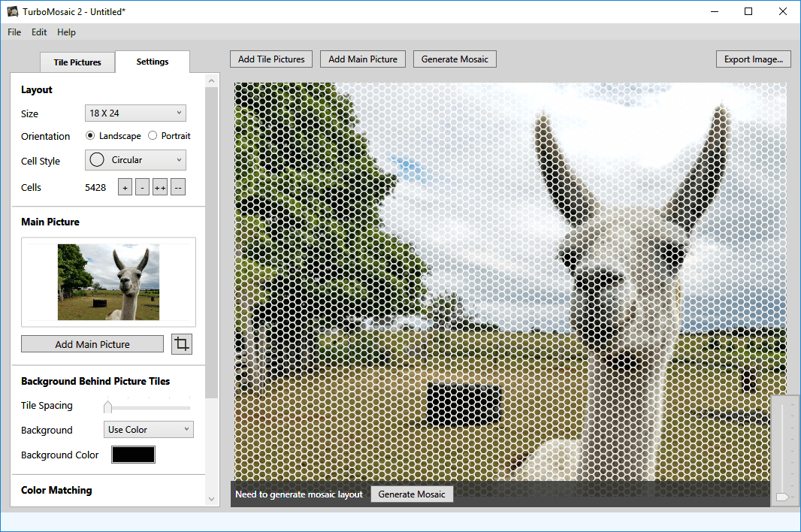Open the Background Use Color dropdown
Screen dimensions: 801x532
pos(148,429)
